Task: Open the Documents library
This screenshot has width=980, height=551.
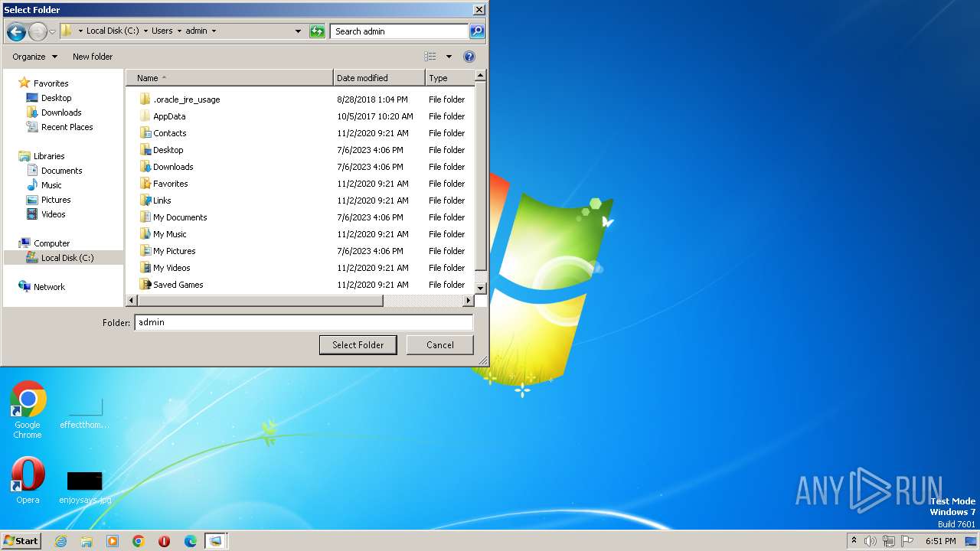Action: [x=61, y=171]
